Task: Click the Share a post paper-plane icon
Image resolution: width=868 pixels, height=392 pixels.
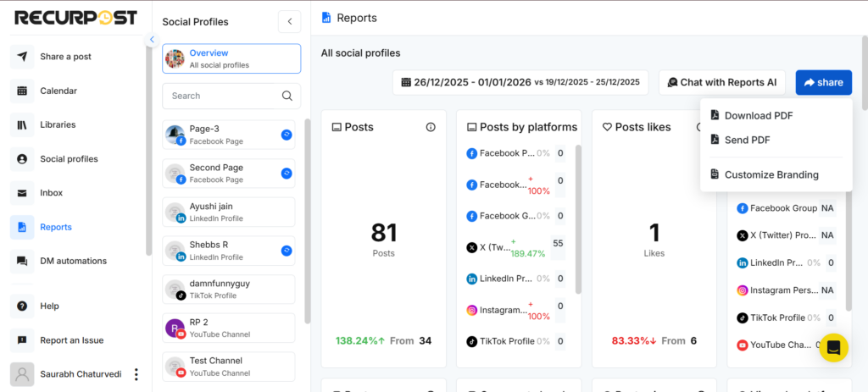Action: 22,57
